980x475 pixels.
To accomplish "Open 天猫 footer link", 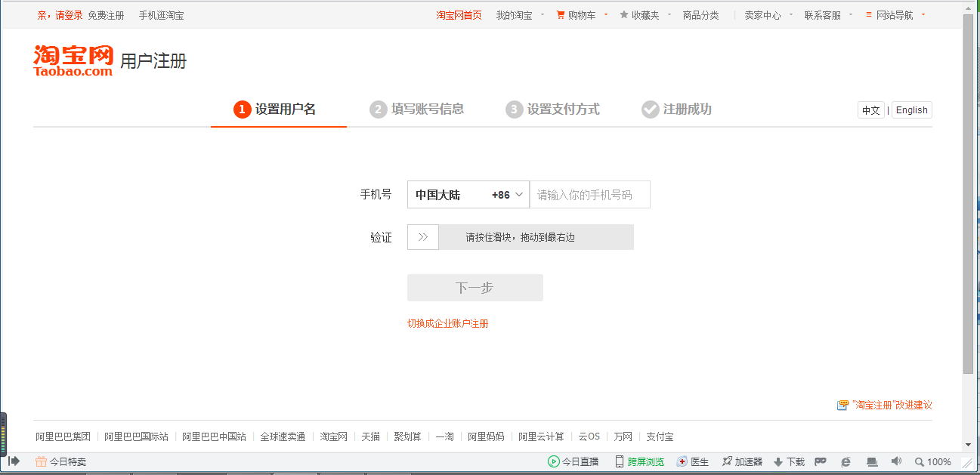I will coord(370,436).
